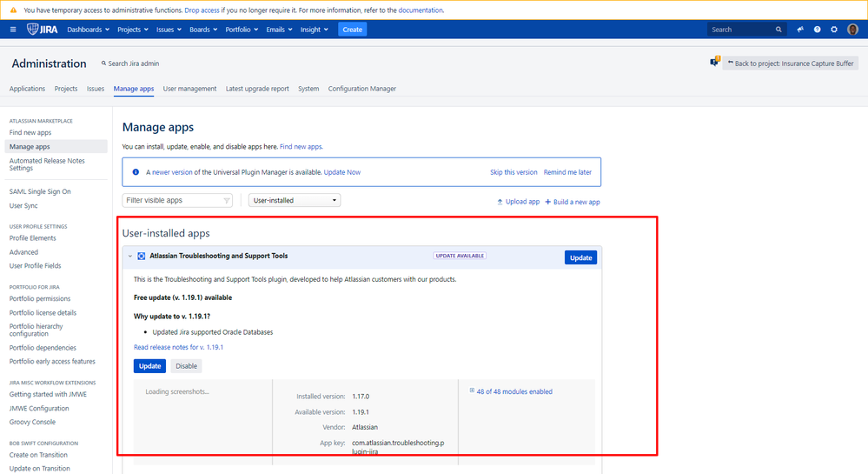Viewport: 868px width, 474px height.
Task: Open the Boards dropdown menu
Action: 203,30
